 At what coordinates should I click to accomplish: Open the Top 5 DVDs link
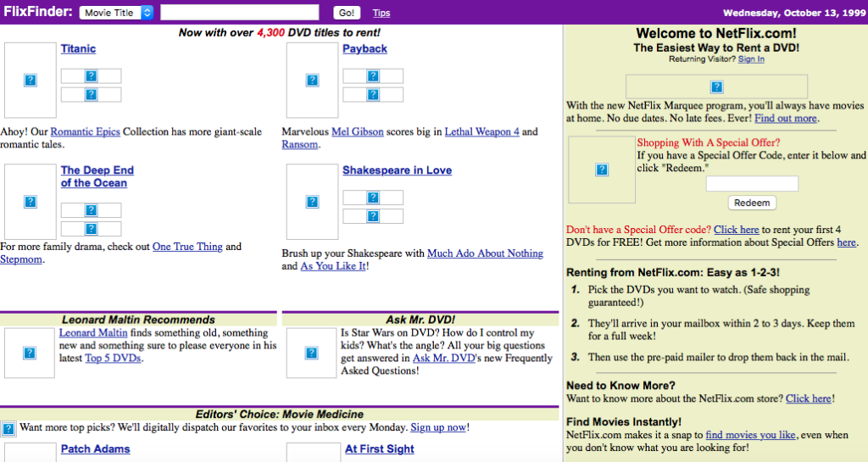click(x=113, y=359)
